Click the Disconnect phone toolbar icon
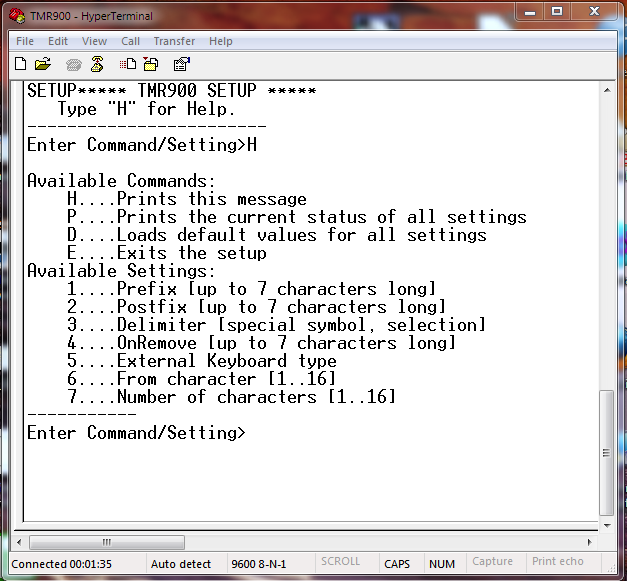627x581 pixels. coord(97,64)
